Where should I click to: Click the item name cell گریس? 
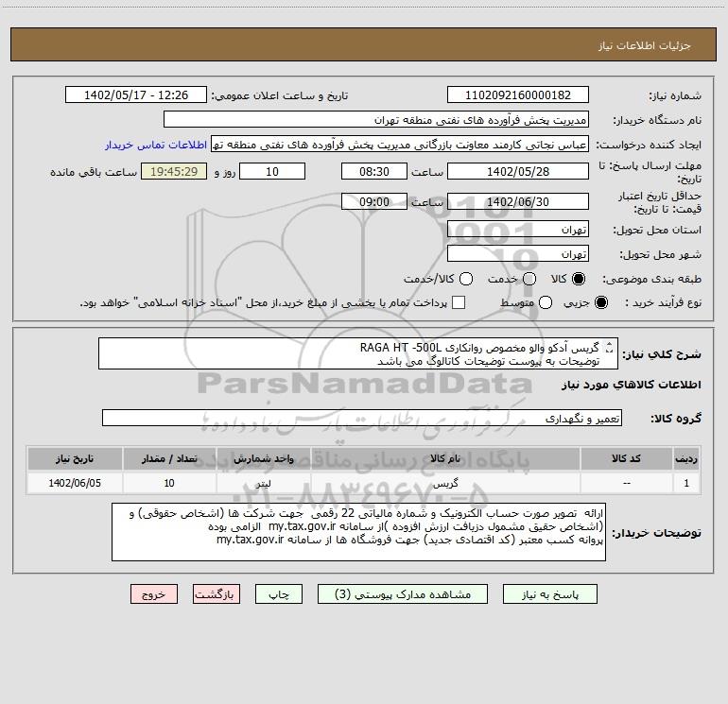[445, 483]
